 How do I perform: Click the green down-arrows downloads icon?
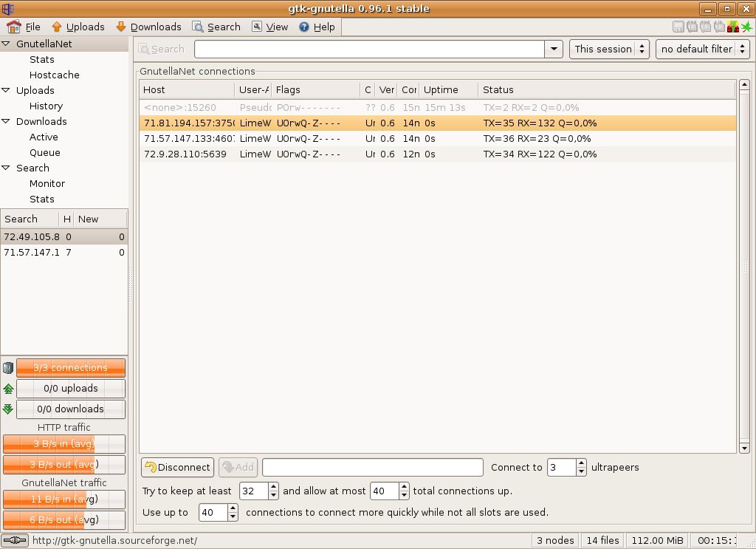8,409
